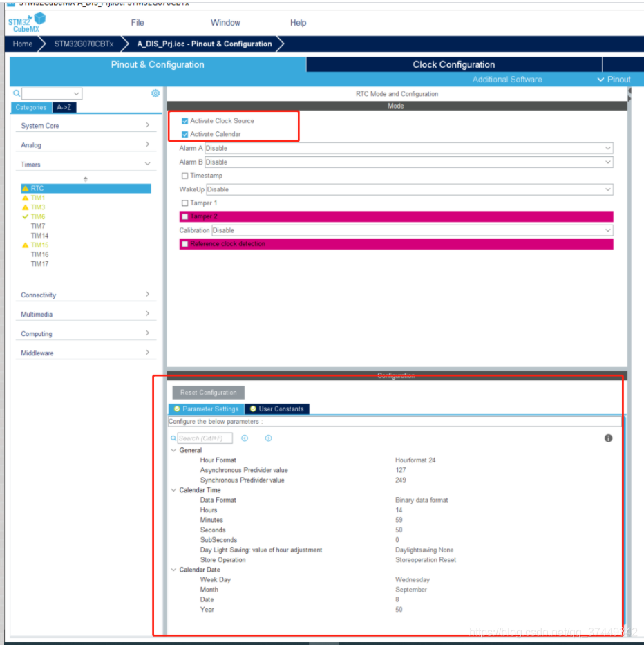Uncheck Activate Calendar
Image resolution: width=644 pixels, height=645 pixels.
click(185, 135)
